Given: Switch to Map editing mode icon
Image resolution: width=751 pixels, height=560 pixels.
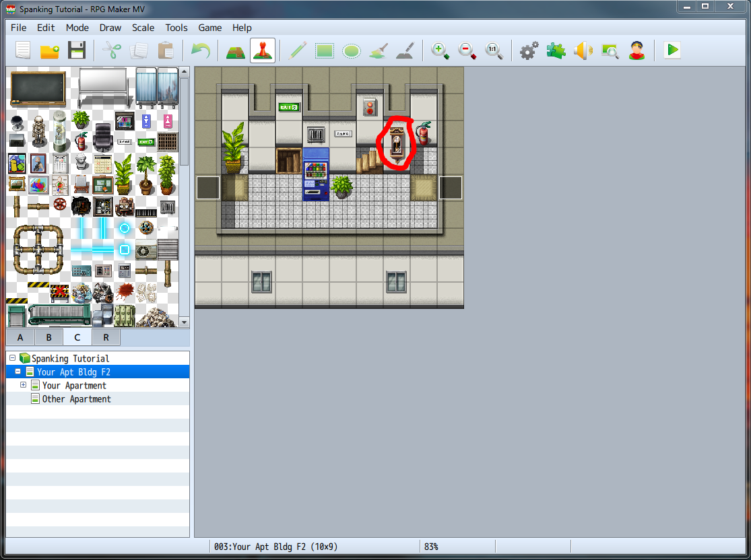Looking at the screenshot, I should [x=236, y=50].
